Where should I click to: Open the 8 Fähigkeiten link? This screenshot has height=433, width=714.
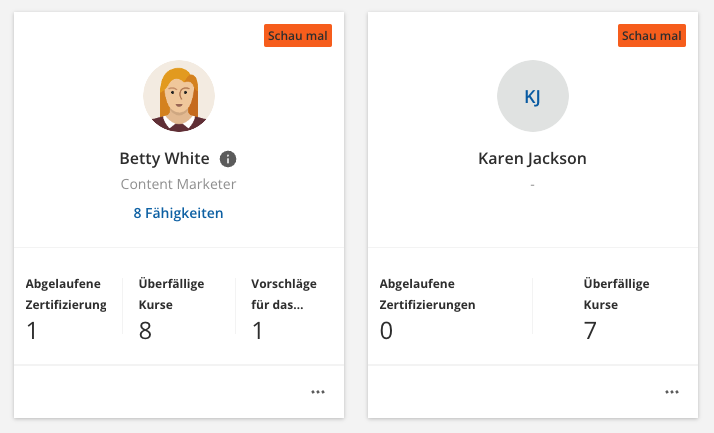coord(178,213)
